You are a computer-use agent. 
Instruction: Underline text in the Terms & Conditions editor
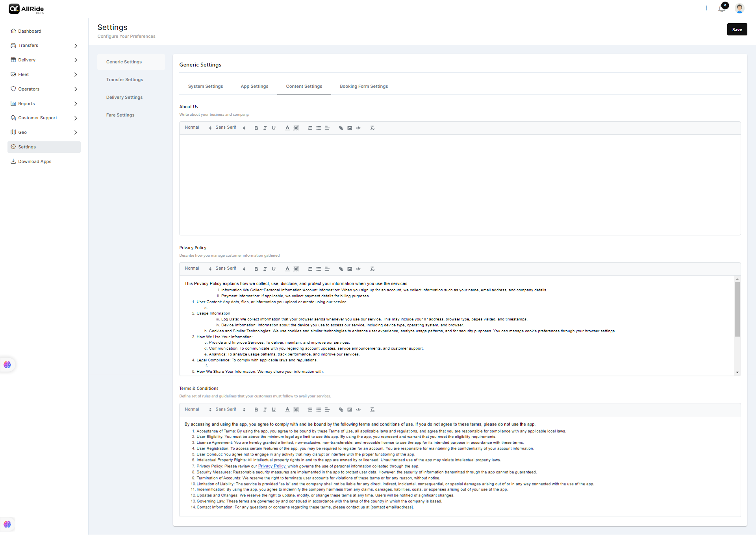coord(274,409)
